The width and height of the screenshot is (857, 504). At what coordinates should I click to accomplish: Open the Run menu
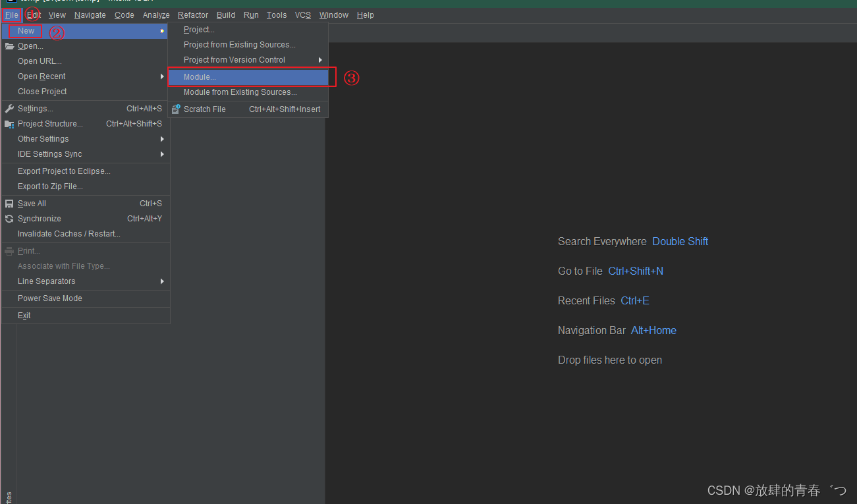tap(251, 15)
